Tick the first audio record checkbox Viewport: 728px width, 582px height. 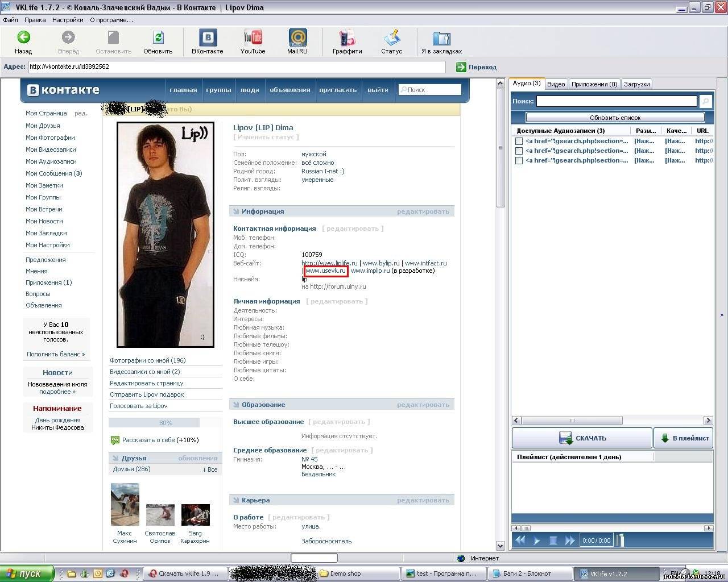519,141
